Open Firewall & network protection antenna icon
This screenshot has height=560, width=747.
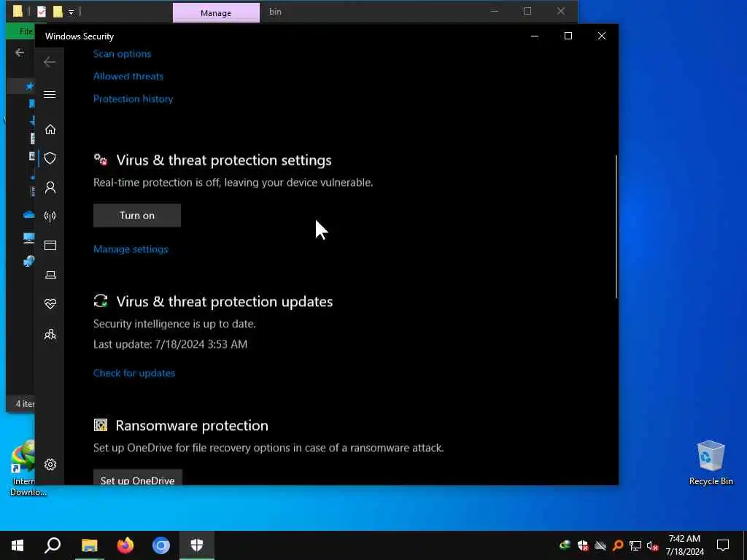(x=50, y=217)
